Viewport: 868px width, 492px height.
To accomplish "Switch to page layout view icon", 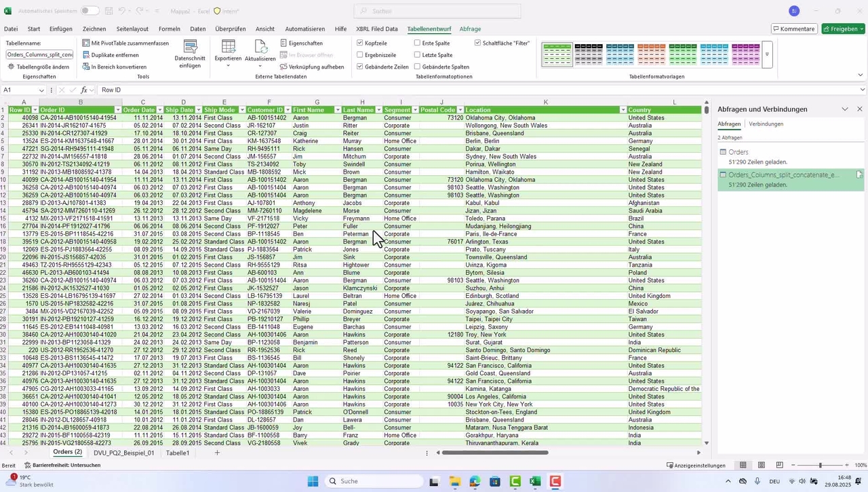I will click(762, 465).
